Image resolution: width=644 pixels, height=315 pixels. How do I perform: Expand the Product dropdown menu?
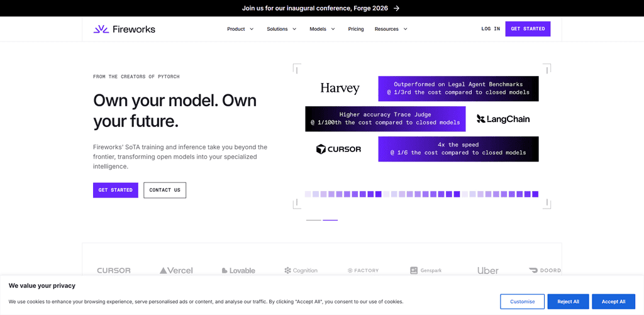point(241,29)
